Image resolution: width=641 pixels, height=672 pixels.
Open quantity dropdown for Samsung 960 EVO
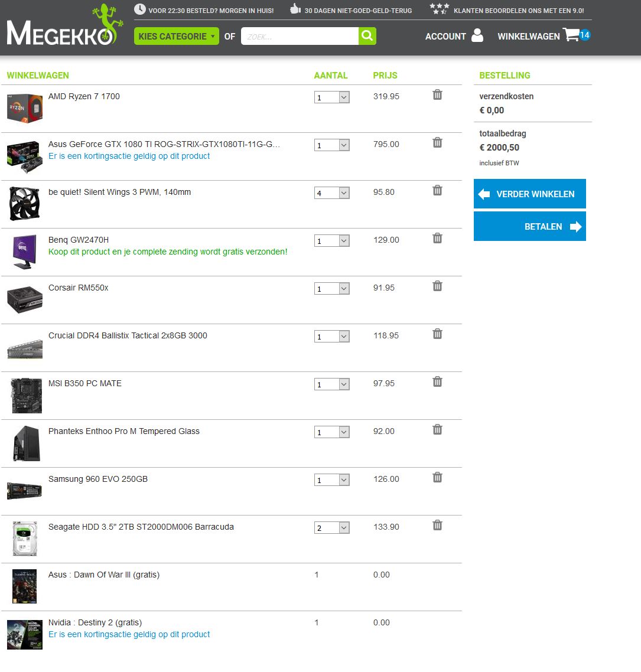(332, 480)
